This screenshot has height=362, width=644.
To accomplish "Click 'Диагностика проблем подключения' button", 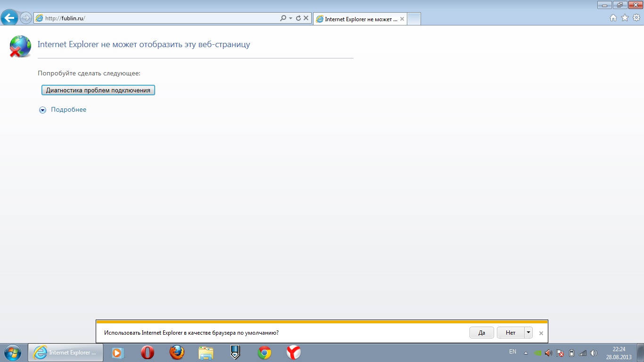I will (98, 90).
